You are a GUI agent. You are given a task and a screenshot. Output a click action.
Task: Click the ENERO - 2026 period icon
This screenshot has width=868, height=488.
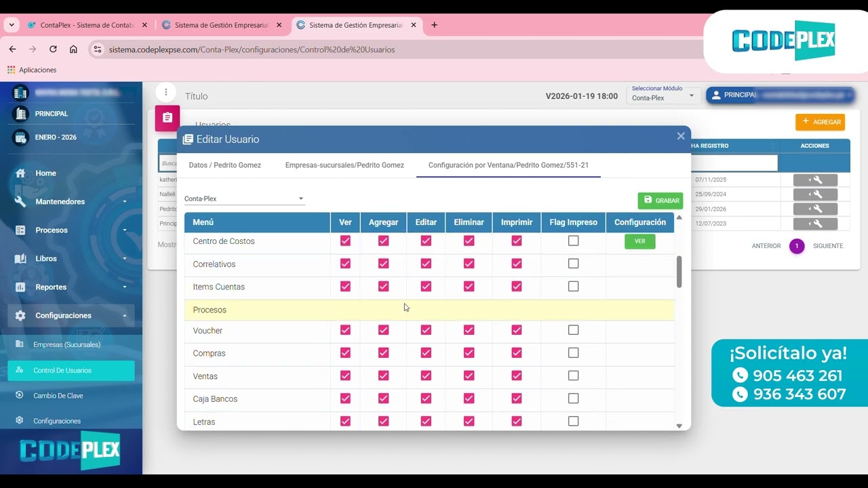point(20,137)
